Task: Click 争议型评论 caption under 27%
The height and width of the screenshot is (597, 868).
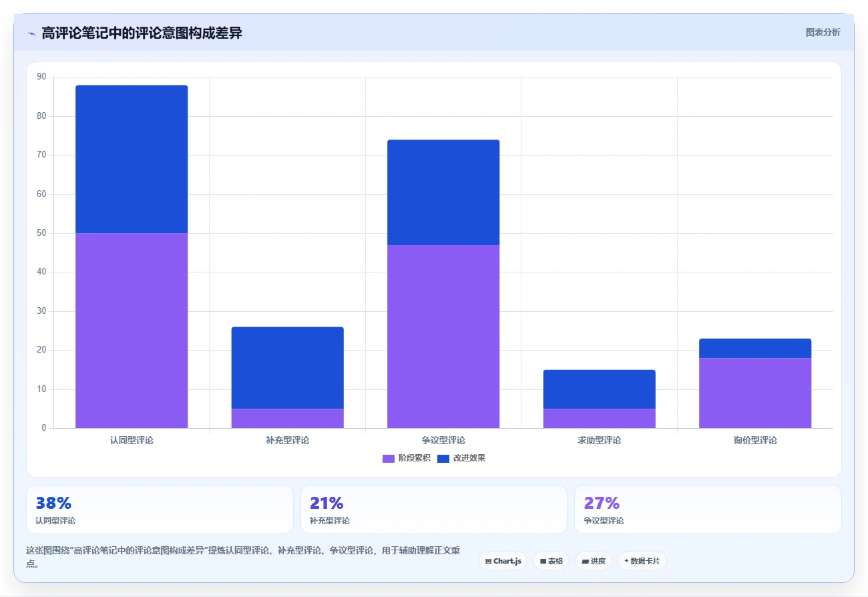Action: [x=604, y=521]
